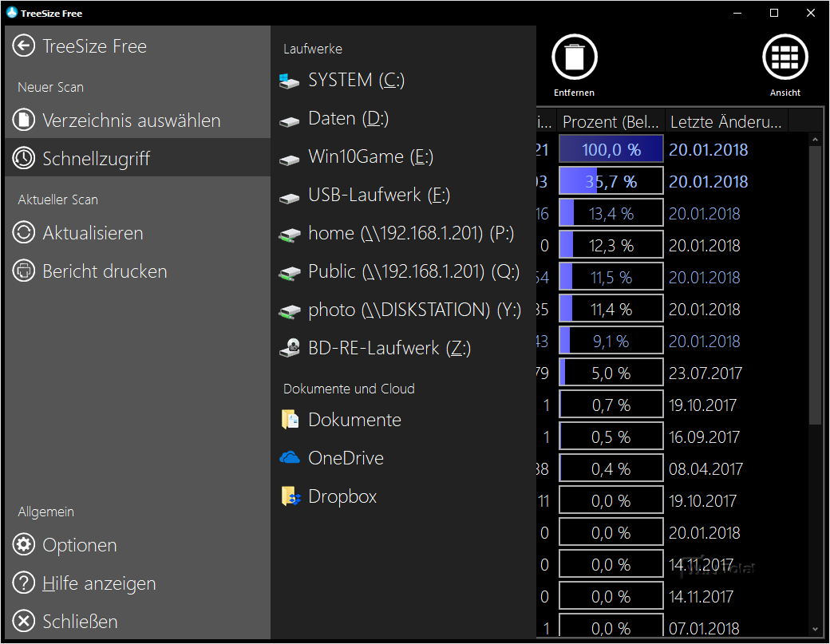Click the date 07.01.2018
Viewport: 830px width, 644px height.
click(704, 628)
